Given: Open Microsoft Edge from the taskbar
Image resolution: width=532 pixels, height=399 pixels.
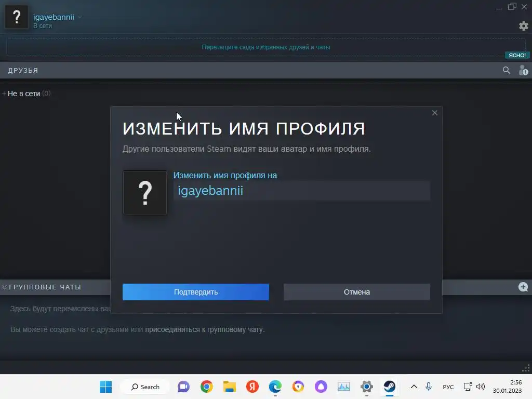Looking at the screenshot, I should coord(275,387).
